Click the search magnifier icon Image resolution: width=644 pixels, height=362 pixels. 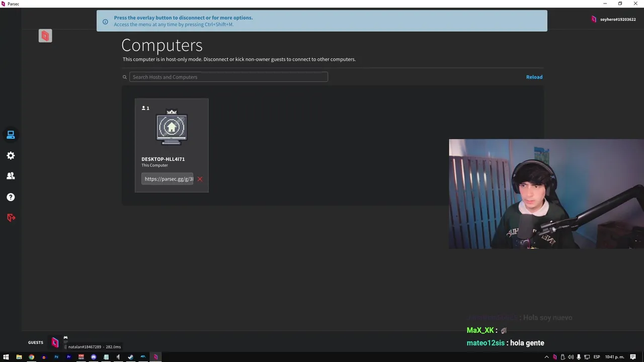pyautogui.click(x=125, y=77)
